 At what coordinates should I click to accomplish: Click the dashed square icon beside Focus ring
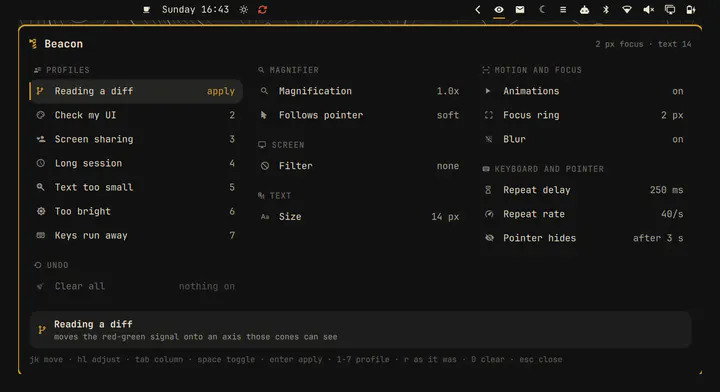pos(489,115)
